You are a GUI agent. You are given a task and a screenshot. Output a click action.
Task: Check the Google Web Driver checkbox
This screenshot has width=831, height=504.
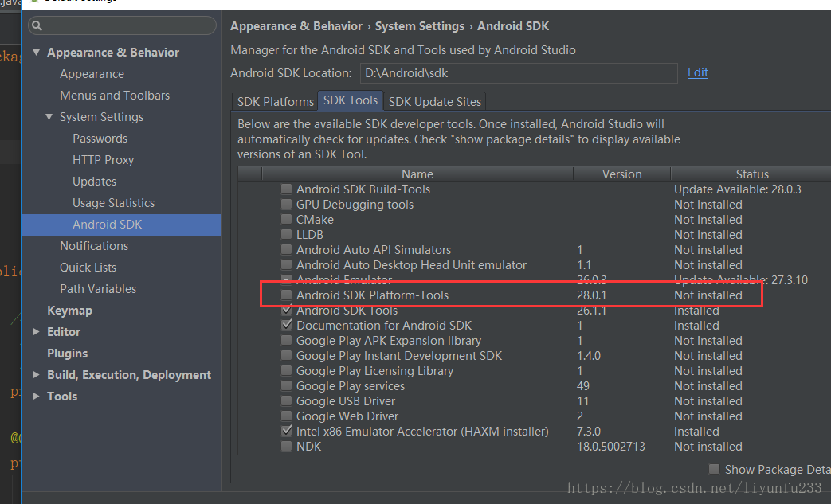point(286,416)
